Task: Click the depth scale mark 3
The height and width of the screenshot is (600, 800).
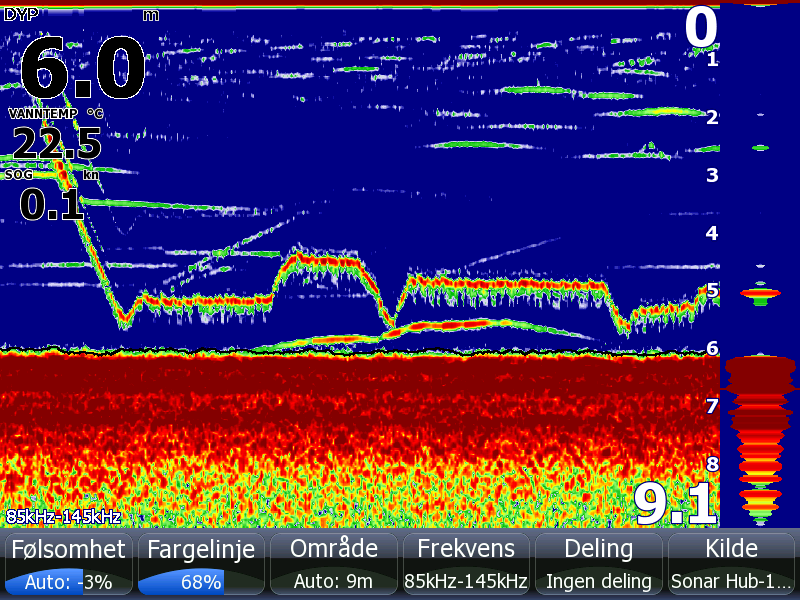Action: (712, 175)
